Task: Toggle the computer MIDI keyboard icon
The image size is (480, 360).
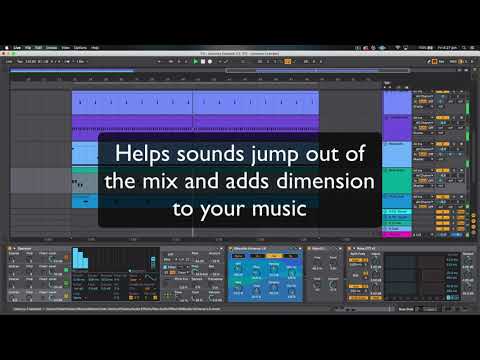Action: [435, 61]
